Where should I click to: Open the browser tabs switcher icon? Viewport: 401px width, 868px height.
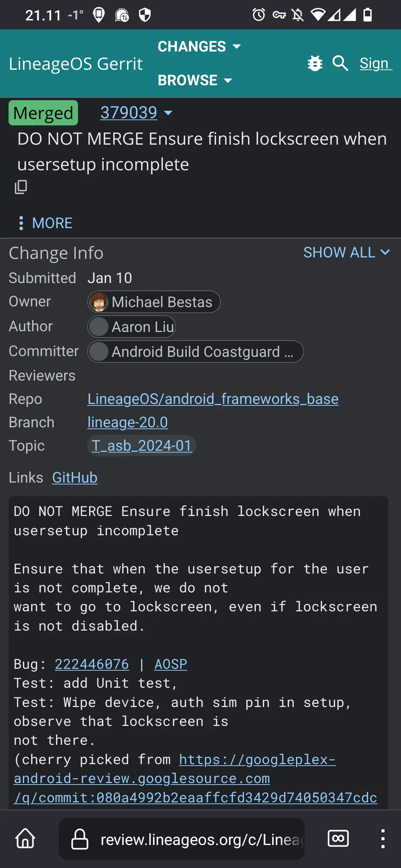[338, 839]
